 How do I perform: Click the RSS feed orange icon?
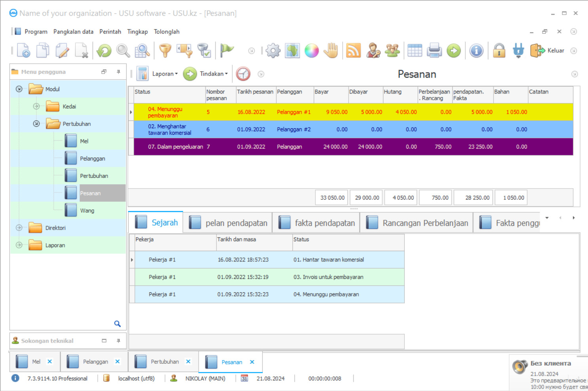pyautogui.click(x=353, y=51)
